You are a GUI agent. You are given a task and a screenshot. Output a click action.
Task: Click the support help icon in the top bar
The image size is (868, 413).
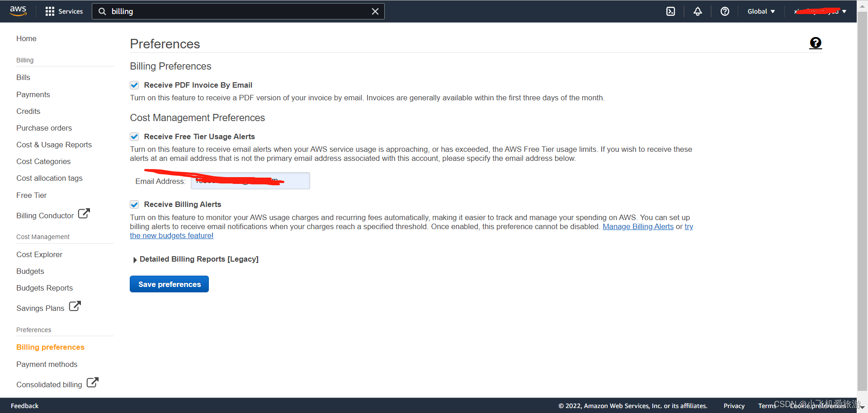coord(725,11)
